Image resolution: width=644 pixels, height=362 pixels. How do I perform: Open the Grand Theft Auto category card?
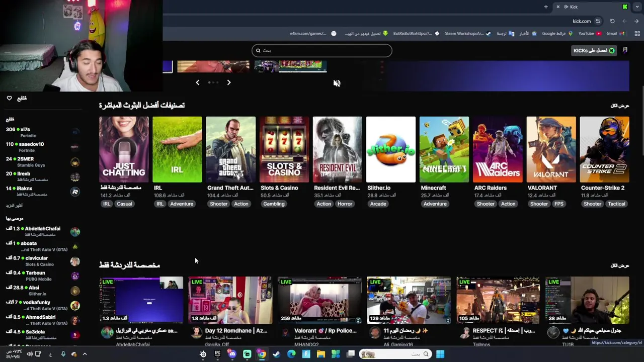tap(230, 149)
